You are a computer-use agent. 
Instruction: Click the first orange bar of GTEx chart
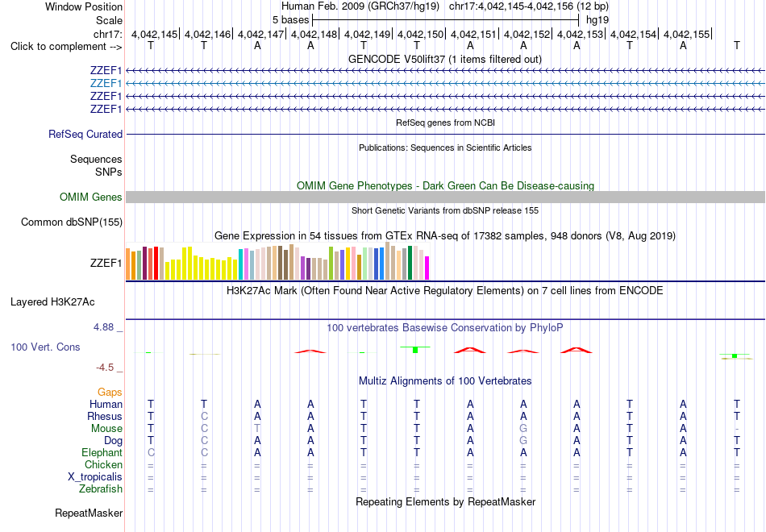pos(128,264)
